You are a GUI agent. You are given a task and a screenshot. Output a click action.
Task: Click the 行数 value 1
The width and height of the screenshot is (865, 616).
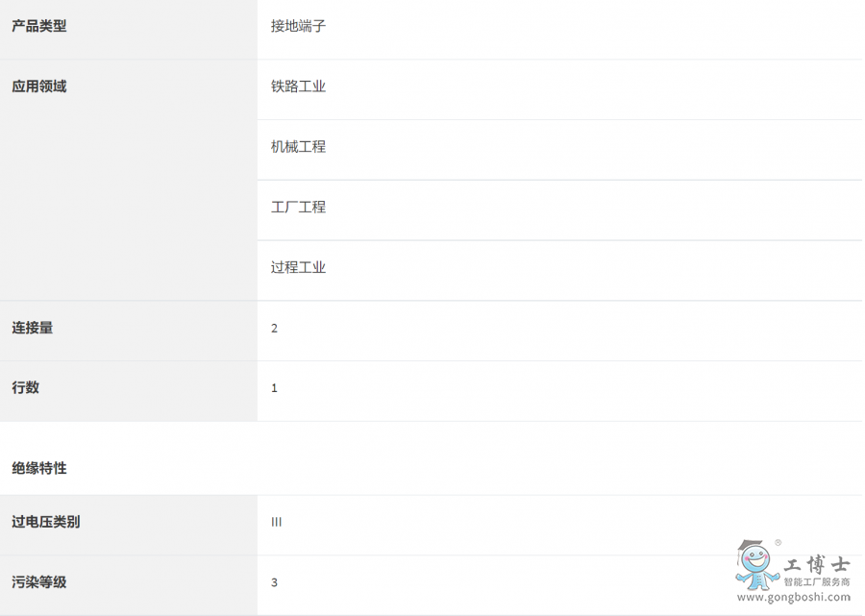(x=274, y=388)
